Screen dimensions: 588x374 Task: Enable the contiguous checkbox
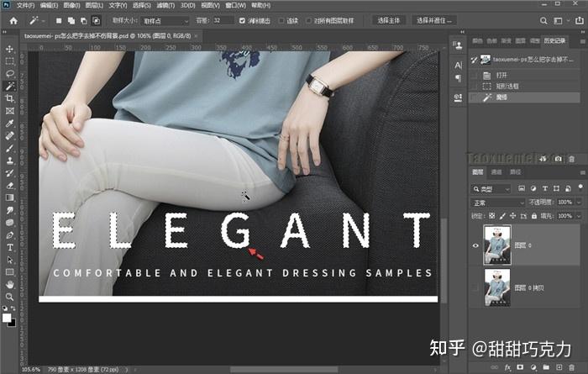[281, 21]
